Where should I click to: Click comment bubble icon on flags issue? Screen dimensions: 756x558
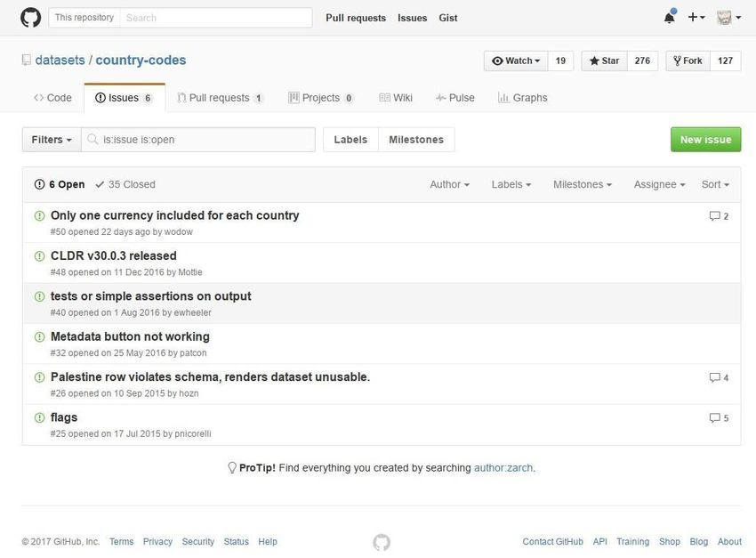pyautogui.click(x=714, y=417)
